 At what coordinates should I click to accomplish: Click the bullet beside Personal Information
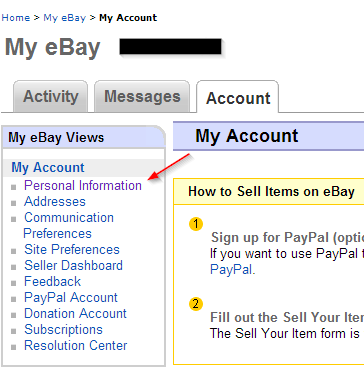pos(14,187)
